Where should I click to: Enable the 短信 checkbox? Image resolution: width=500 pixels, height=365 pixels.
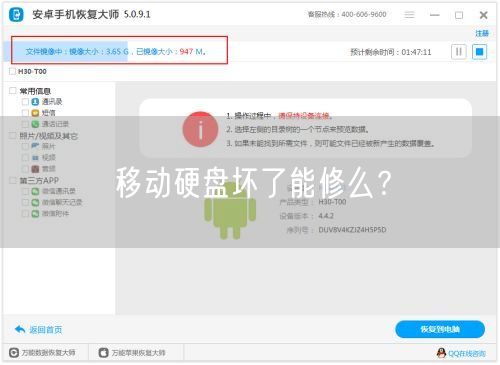(x=25, y=113)
